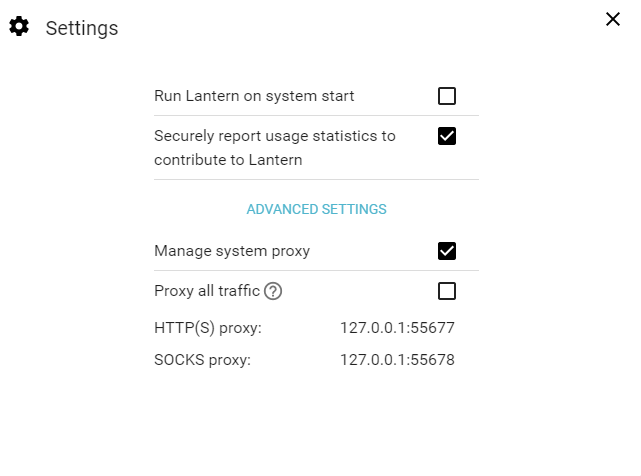Select the 127.0.0.1:55678 SOCKS address
The image size is (641, 476).
coord(397,360)
